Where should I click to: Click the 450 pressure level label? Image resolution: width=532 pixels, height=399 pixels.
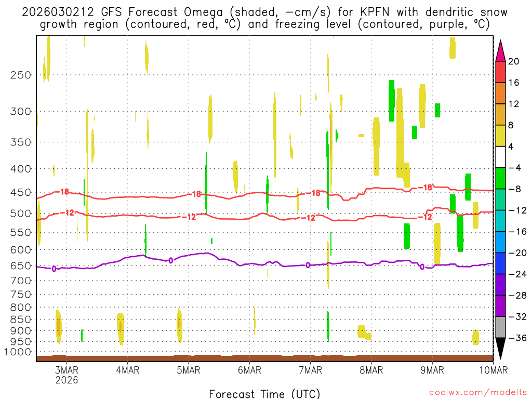pos(21,192)
